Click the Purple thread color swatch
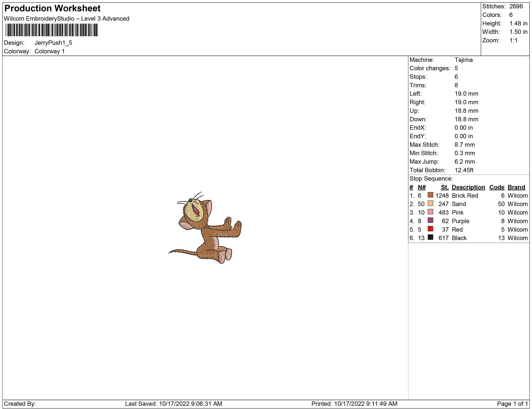This screenshot has height=409, width=532. [x=430, y=220]
